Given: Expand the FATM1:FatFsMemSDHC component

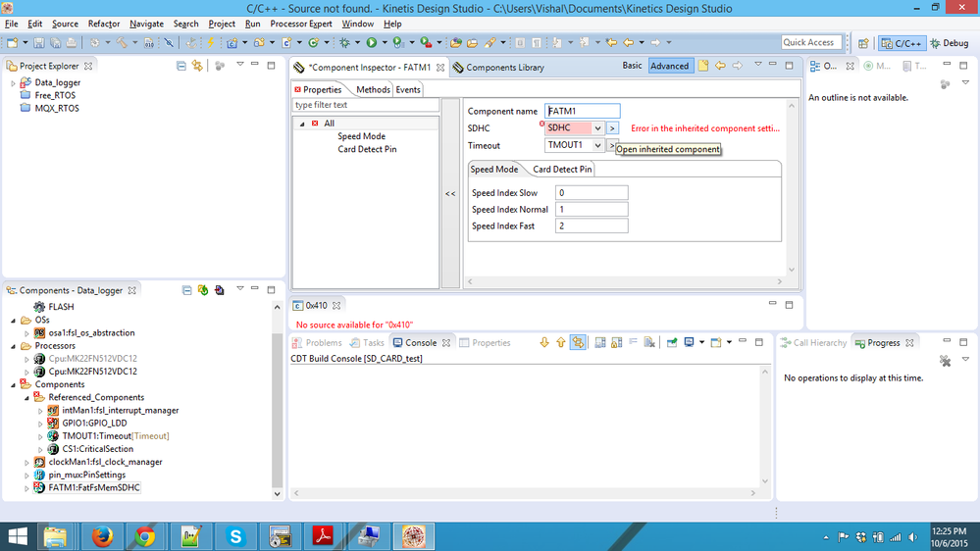Looking at the screenshot, I should [x=26, y=488].
